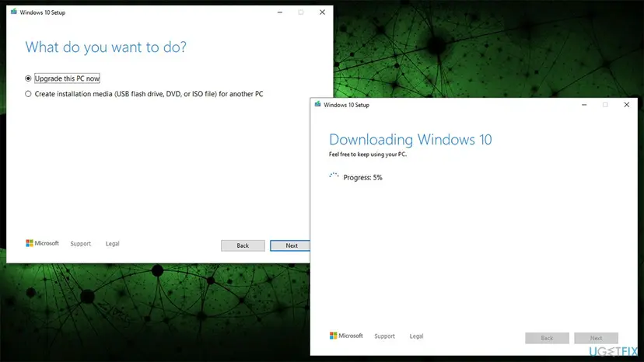Click 'Feel free to keep using your PC.' text

(x=368, y=155)
